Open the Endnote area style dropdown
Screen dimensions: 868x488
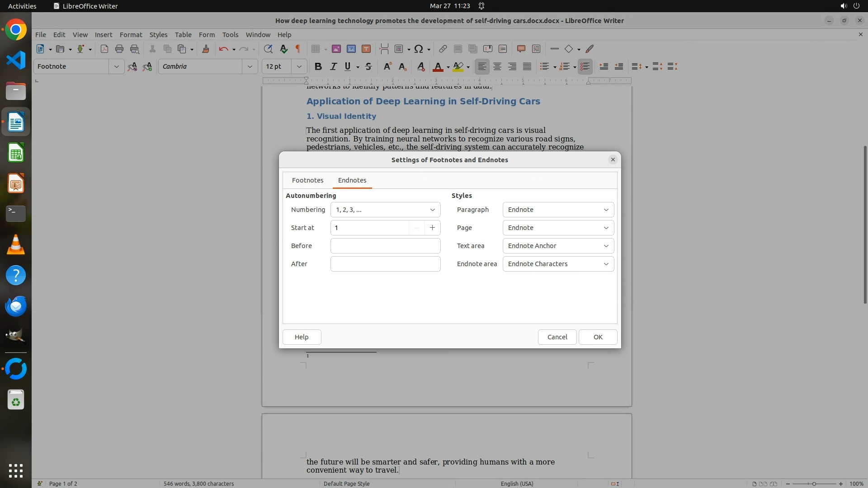pos(558,264)
